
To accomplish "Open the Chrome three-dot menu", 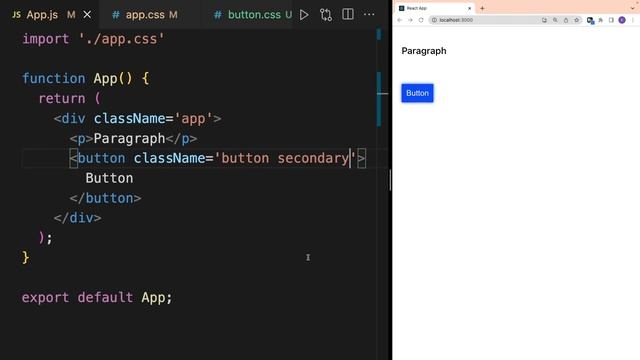I will pos(633,20).
